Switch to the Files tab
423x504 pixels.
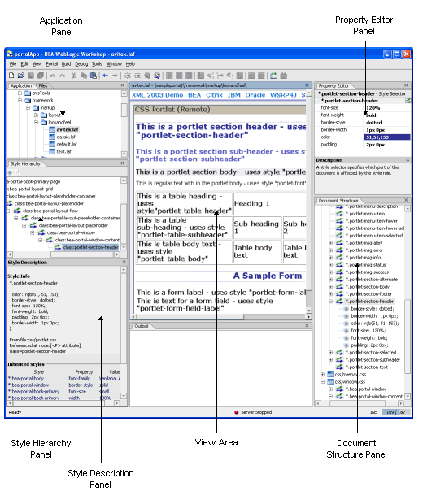(x=43, y=86)
